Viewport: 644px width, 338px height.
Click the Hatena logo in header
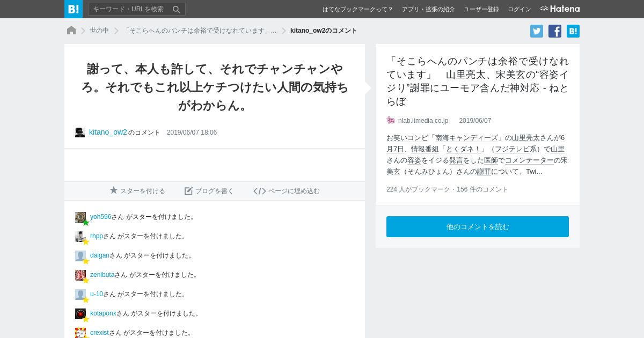(560, 9)
